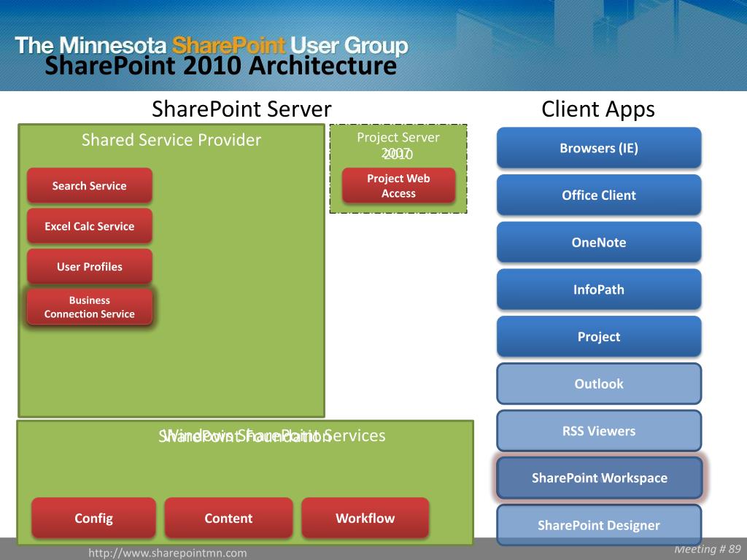The image size is (747, 560).
Task: Click the 'SharePoint Server' heading
Action: (x=241, y=109)
